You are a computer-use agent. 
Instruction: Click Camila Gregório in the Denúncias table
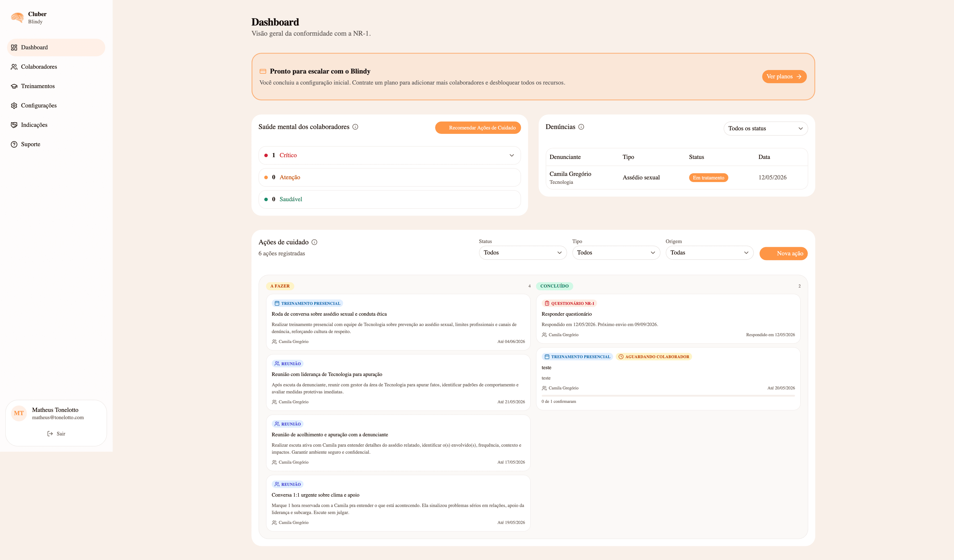point(570,174)
